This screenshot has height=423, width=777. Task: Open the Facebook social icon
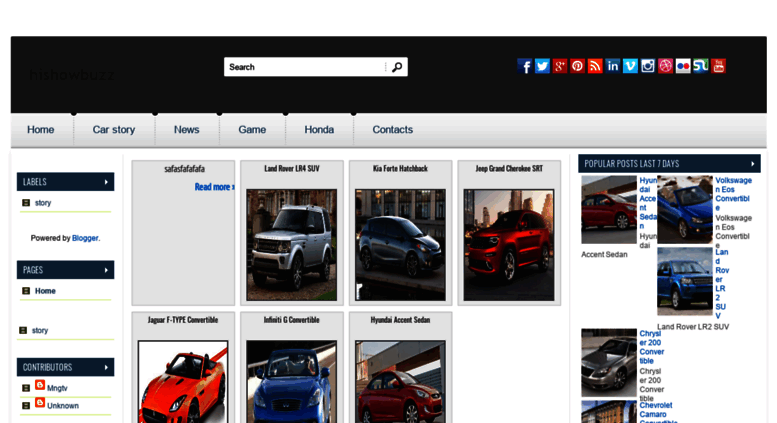[525, 66]
